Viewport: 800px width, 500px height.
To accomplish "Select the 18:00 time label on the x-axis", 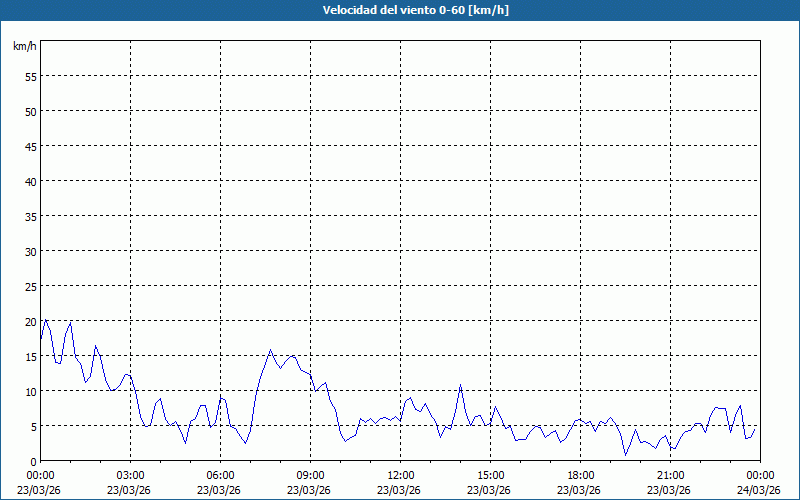I will (x=580, y=475).
